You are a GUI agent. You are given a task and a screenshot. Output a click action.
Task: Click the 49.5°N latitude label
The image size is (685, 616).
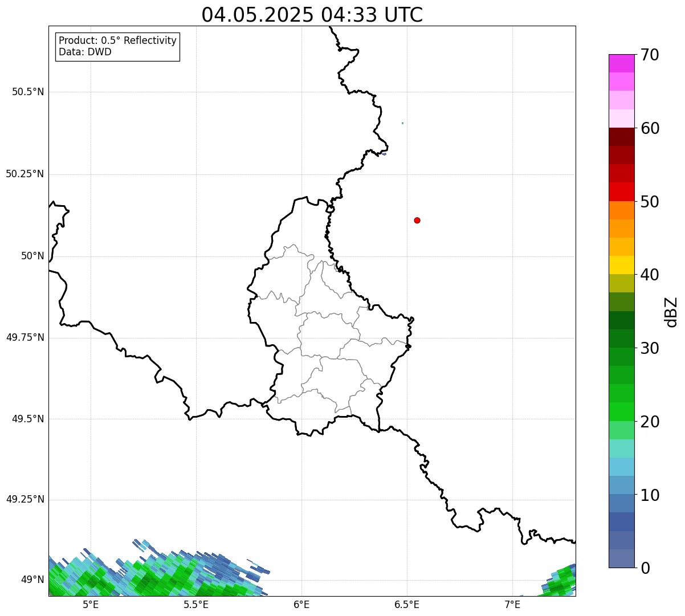(28, 419)
